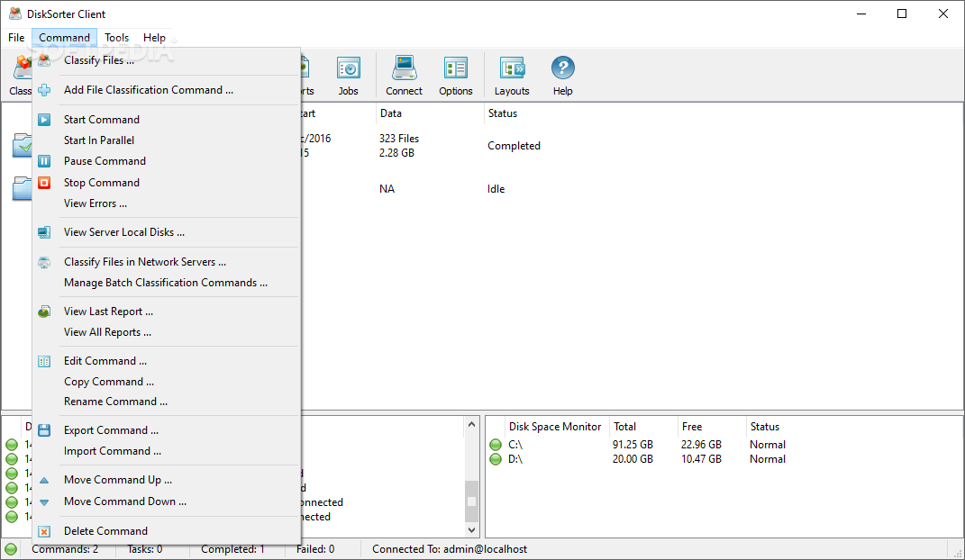Image resolution: width=965 pixels, height=560 pixels.
Task: Choose Manage Batch Classification Commands
Action: tap(166, 283)
